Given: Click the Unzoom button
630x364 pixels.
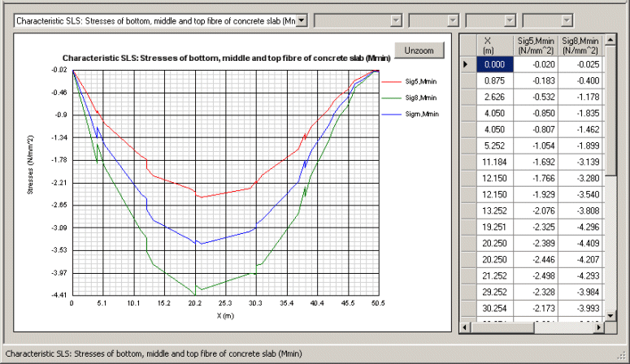Looking at the screenshot, I should 419,50.
